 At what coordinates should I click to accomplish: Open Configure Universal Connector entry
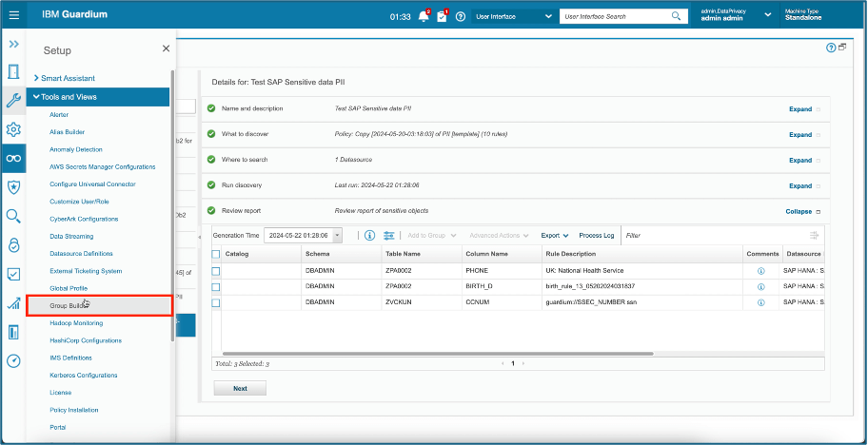[92, 184]
